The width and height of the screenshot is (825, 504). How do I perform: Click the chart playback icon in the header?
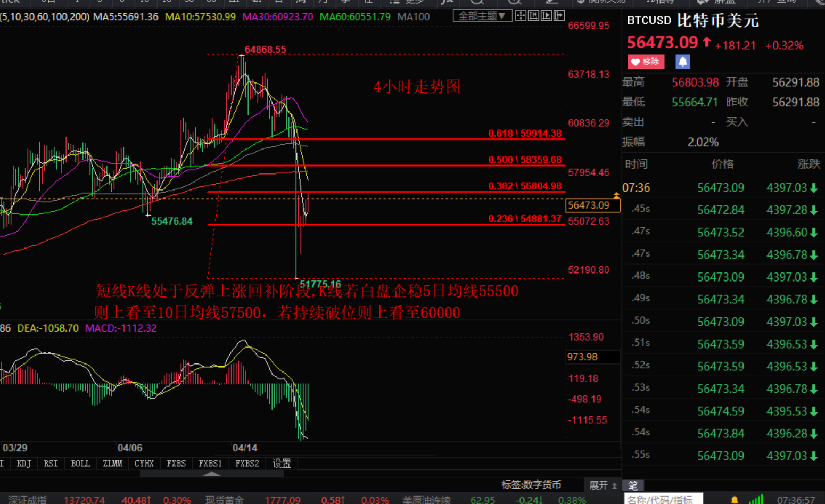[546, 16]
